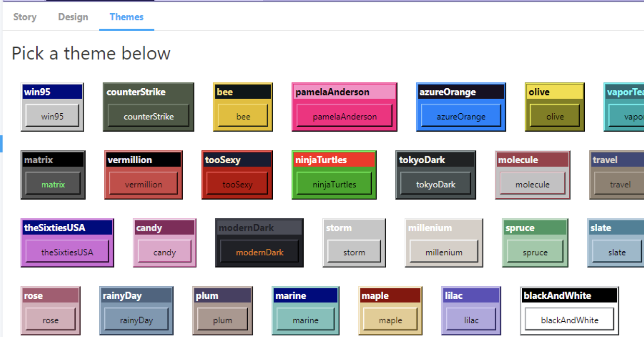Open the Design tab
The height and width of the screenshot is (337, 644).
(x=73, y=17)
